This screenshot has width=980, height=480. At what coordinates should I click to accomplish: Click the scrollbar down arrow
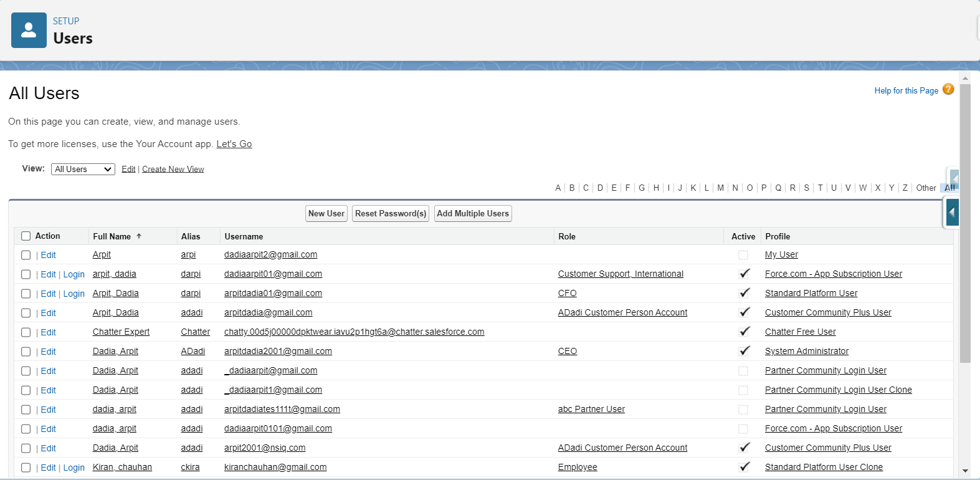[965, 471]
